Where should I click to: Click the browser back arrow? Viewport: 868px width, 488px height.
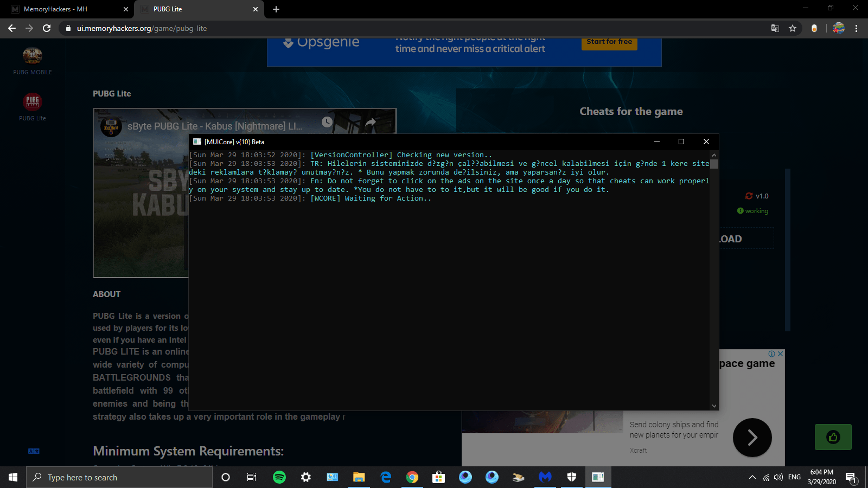[x=12, y=28]
